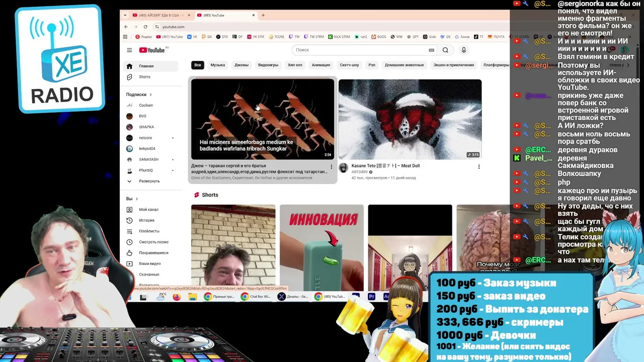Open the PhuntiQ subscription channel
The width and height of the screenshot is (644, 362).
(x=151, y=170)
